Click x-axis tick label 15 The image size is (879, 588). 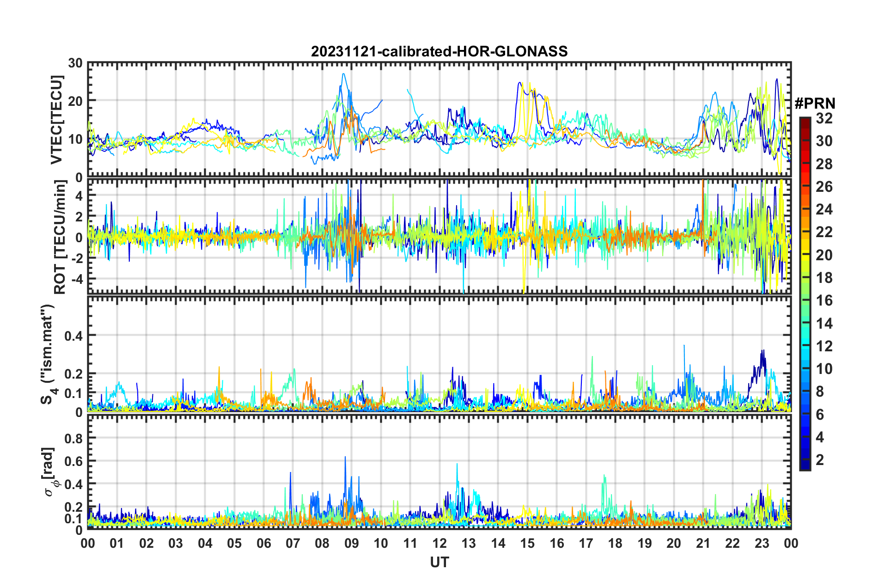point(527,543)
